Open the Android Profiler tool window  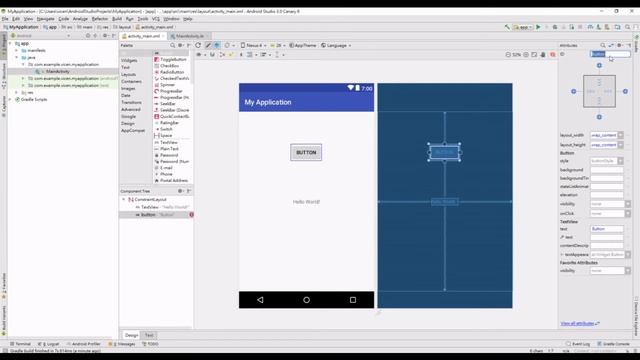[x=84, y=344]
